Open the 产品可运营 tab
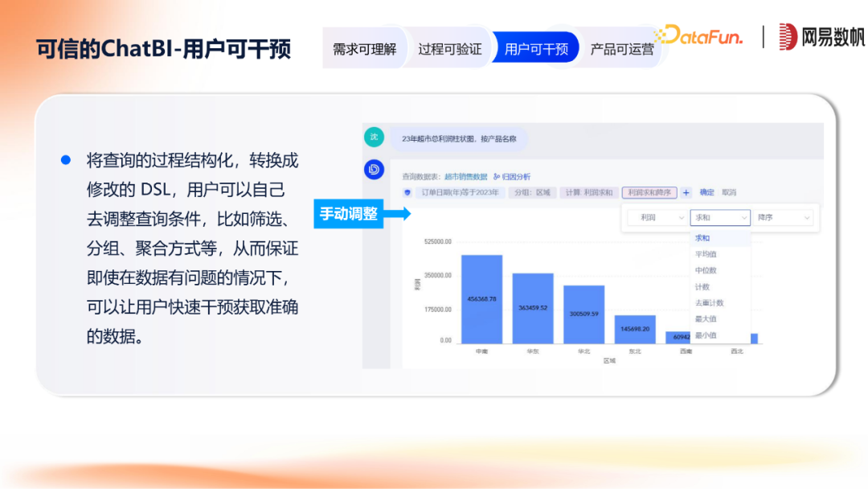868x489 pixels. (621, 49)
